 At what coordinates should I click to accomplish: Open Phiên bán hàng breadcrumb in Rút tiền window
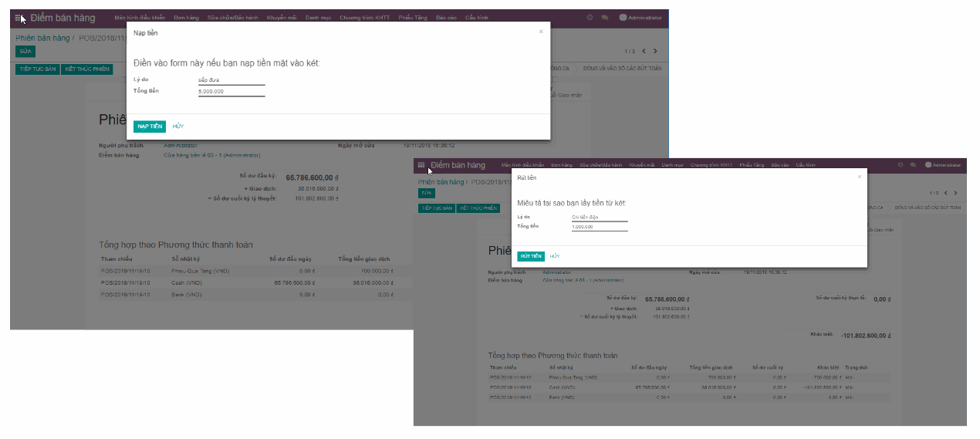441,182
